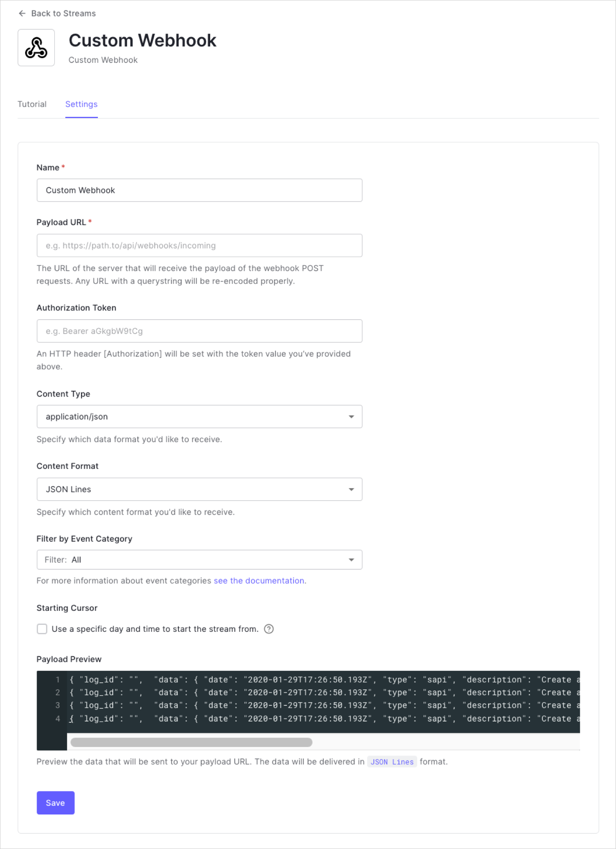The height and width of the screenshot is (849, 616).
Task: Click the Custom Webhook logo icon
Action: point(36,47)
